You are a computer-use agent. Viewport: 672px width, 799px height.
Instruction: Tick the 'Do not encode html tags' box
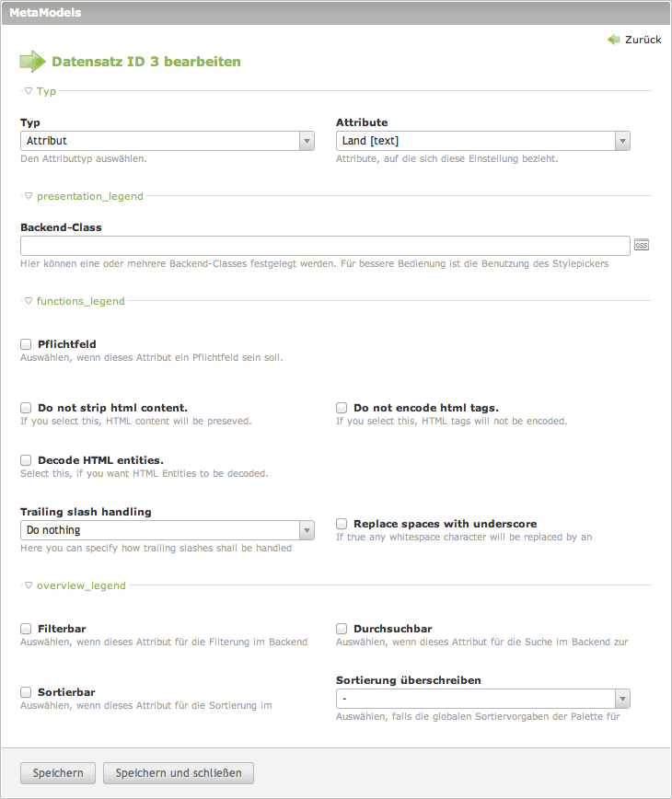click(x=342, y=408)
